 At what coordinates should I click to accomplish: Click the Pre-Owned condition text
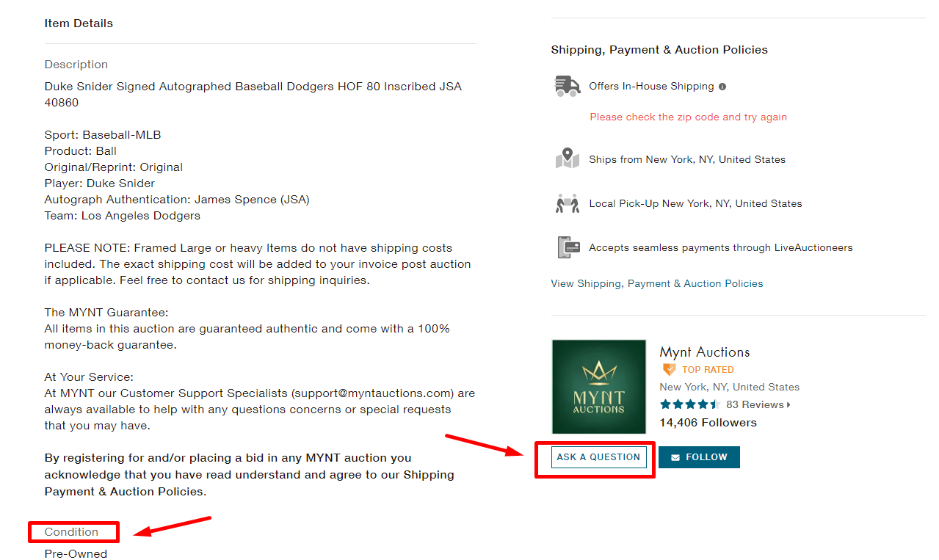[x=76, y=553]
